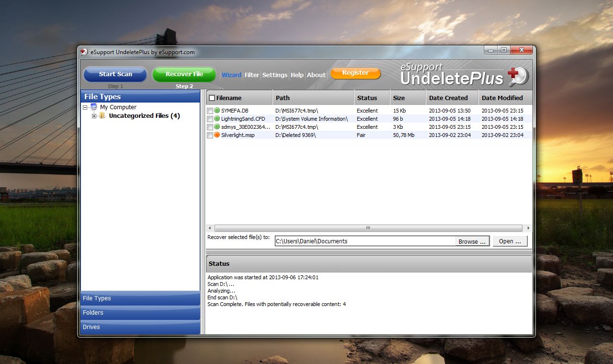The image size is (613, 364).
Task: Close the UndeletePlus window
Action: [522, 50]
